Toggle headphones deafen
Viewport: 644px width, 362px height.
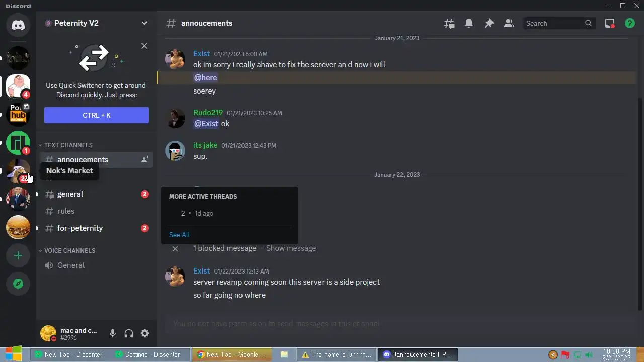pyautogui.click(x=129, y=333)
